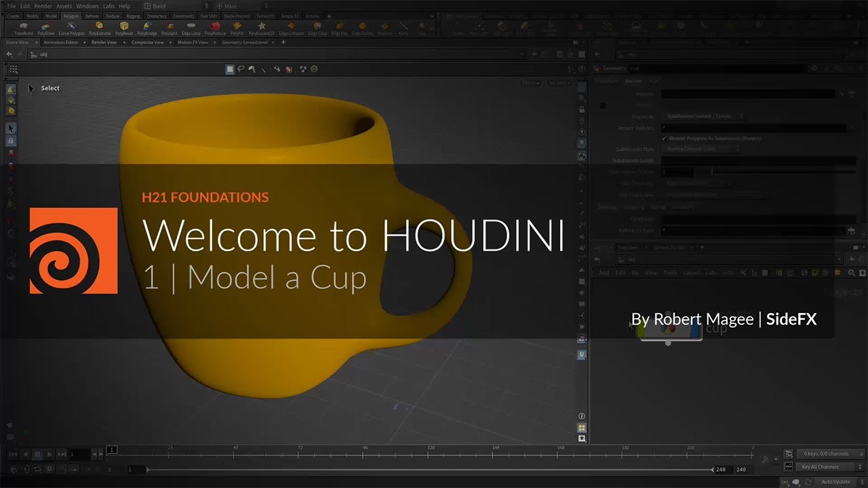Click the Select arrow tool in left toolbar
This screenshot has width=868, height=488.
11,128
